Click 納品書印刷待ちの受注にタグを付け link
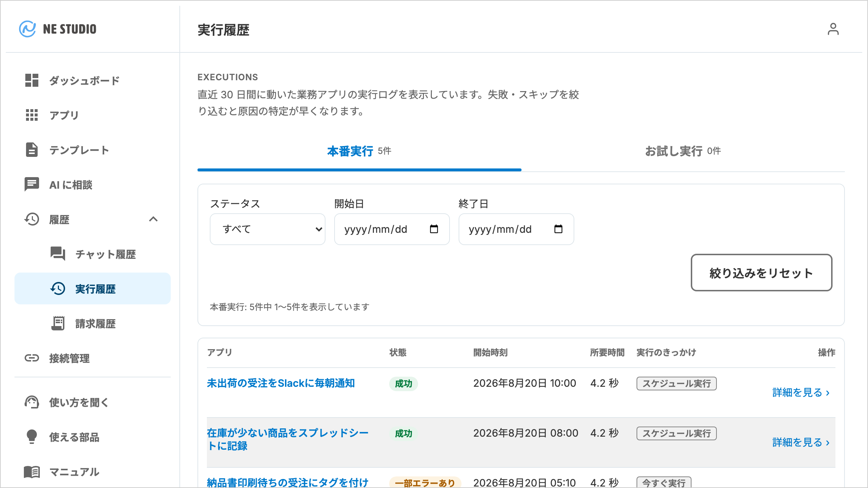 tap(288, 482)
